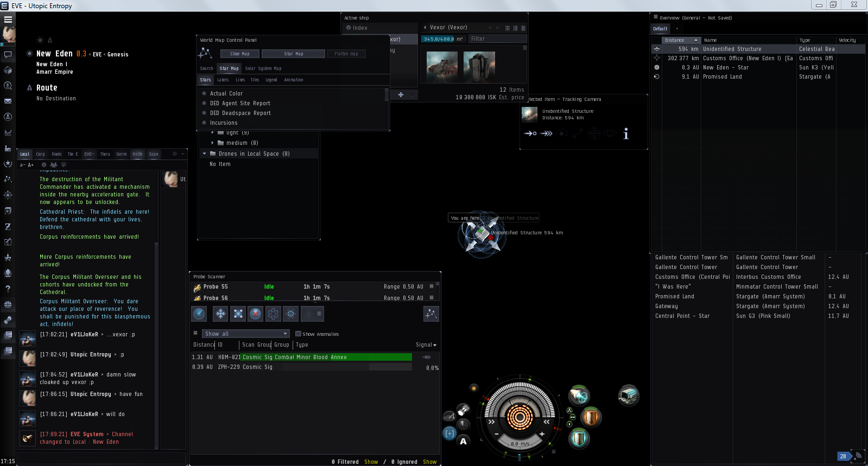This screenshot has height=466, width=868.
Task: Open the chat member list icon
Action: [x=54, y=165]
